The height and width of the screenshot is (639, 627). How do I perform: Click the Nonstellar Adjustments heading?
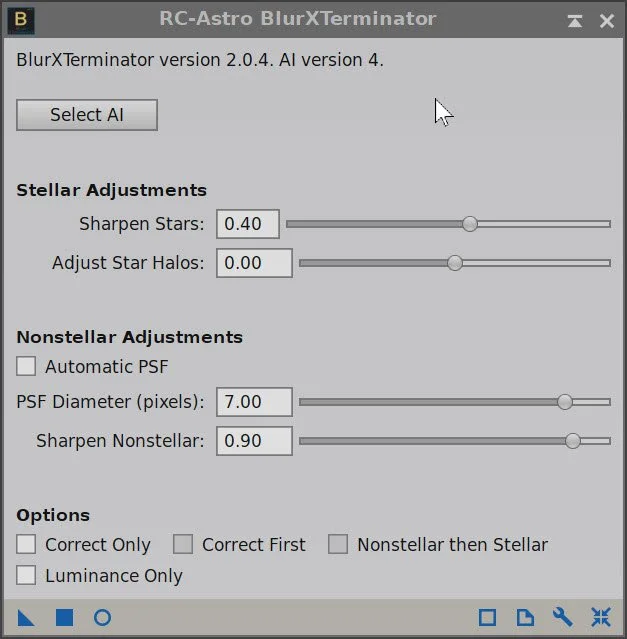[129, 337]
